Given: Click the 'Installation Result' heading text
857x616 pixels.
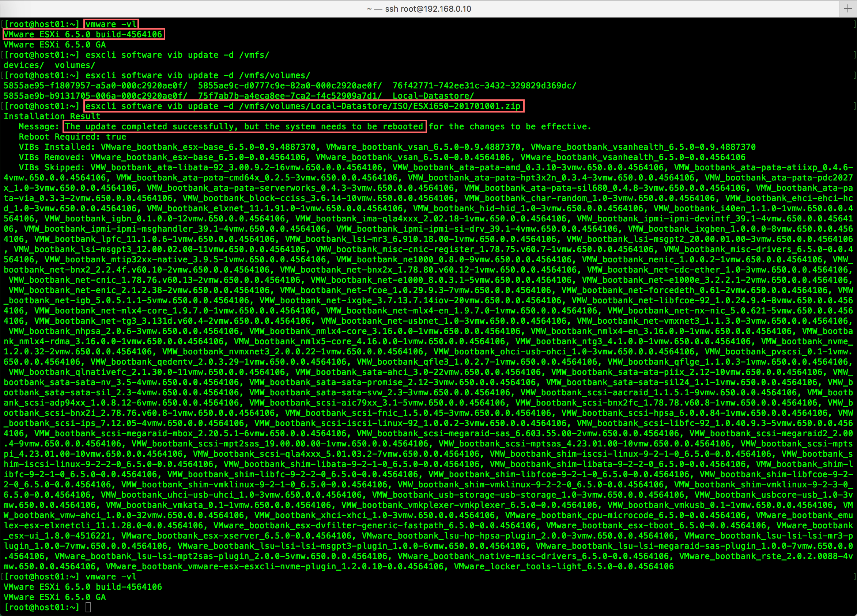Looking at the screenshot, I should coord(52,116).
